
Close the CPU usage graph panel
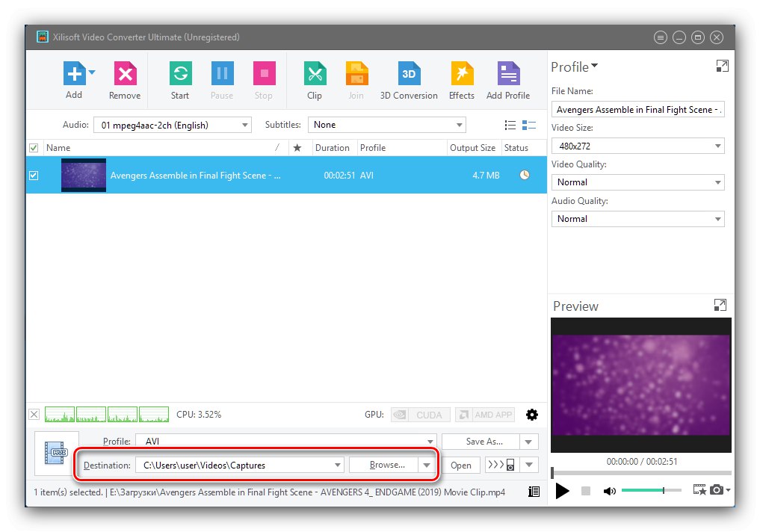34,414
